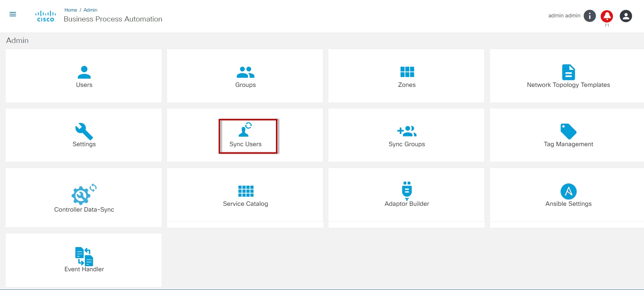View notifications via the red bell icon

(607, 16)
